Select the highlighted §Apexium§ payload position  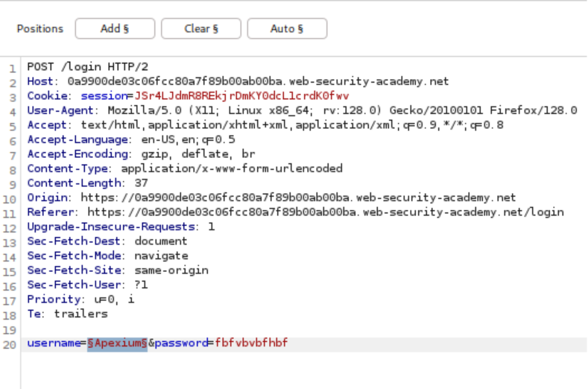pyautogui.click(x=117, y=344)
